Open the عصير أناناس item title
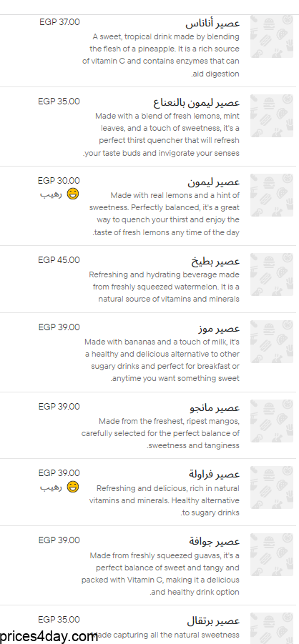Image resolution: width=299 pixels, height=644 pixels. coord(212,23)
